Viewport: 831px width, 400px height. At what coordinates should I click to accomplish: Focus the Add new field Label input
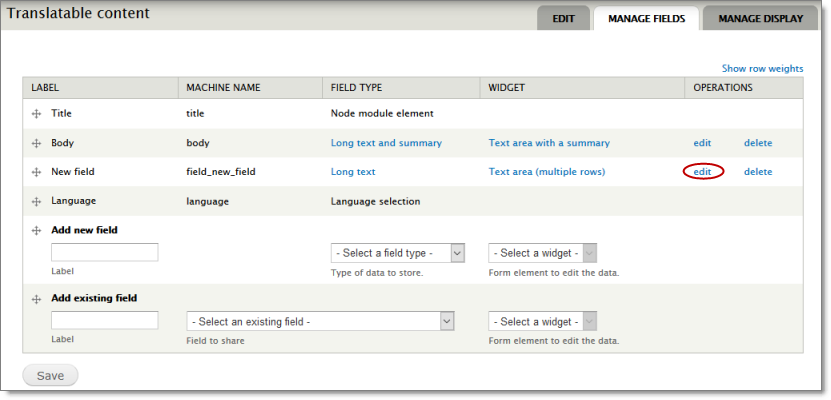[104, 253]
